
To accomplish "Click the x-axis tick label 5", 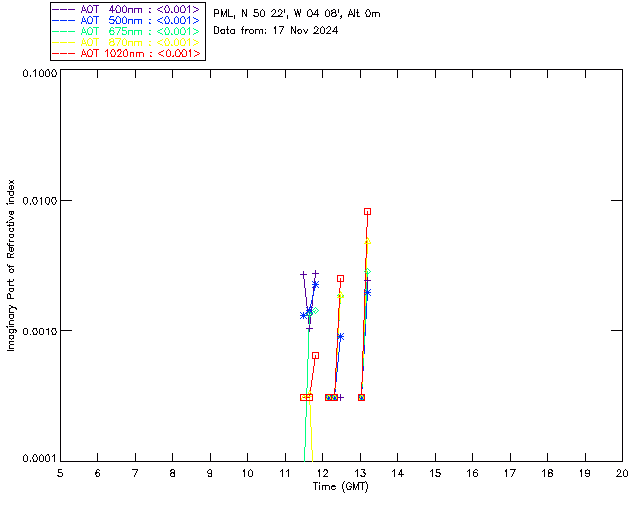I will tap(60, 473).
